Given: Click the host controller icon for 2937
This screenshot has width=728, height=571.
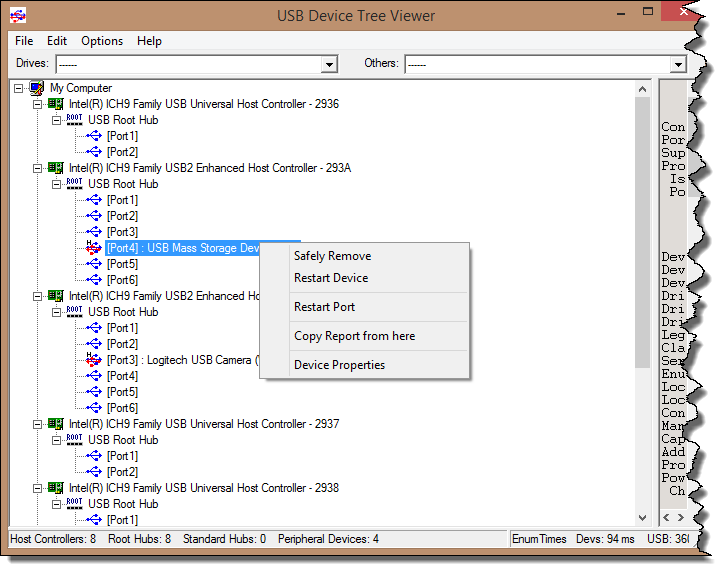Looking at the screenshot, I should click(x=56, y=424).
